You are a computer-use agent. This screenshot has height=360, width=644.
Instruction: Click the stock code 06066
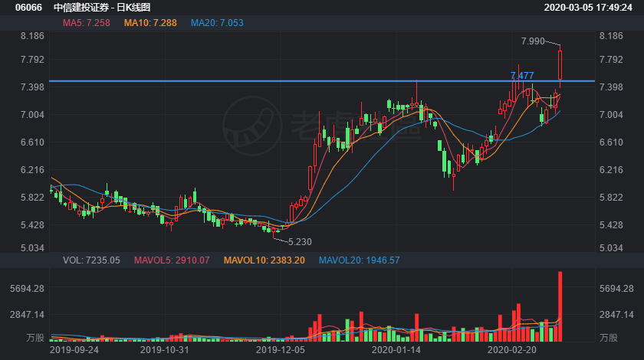pyautogui.click(x=28, y=8)
